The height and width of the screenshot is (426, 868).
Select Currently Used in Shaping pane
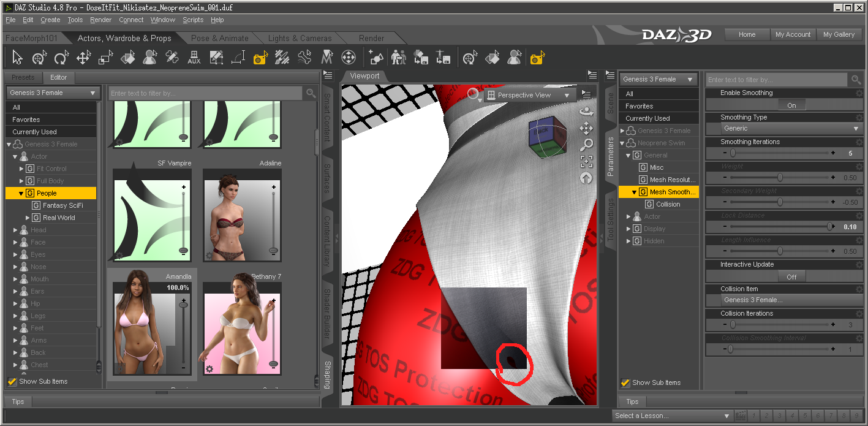51,132
